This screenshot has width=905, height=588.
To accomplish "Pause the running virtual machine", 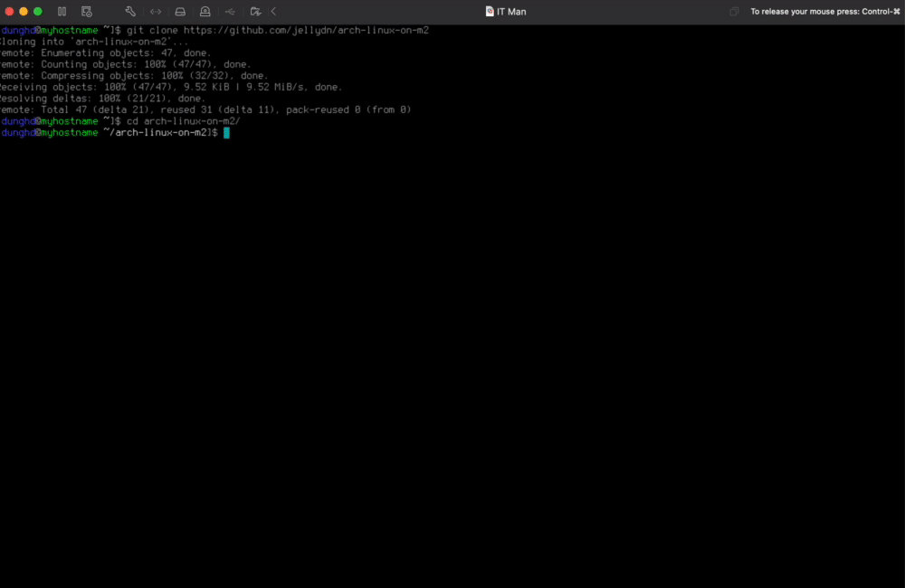I will click(x=62, y=11).
